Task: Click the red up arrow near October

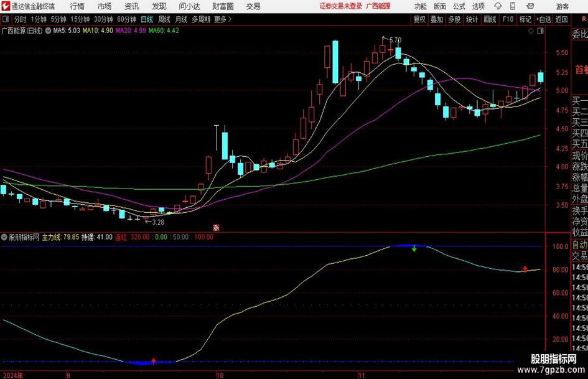Action: (x=154, y=362)
